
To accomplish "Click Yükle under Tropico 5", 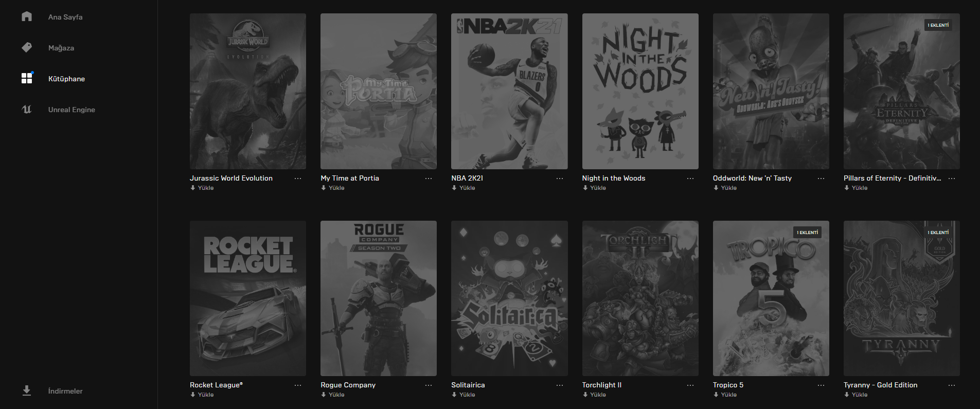I will (x=725, y=395).
